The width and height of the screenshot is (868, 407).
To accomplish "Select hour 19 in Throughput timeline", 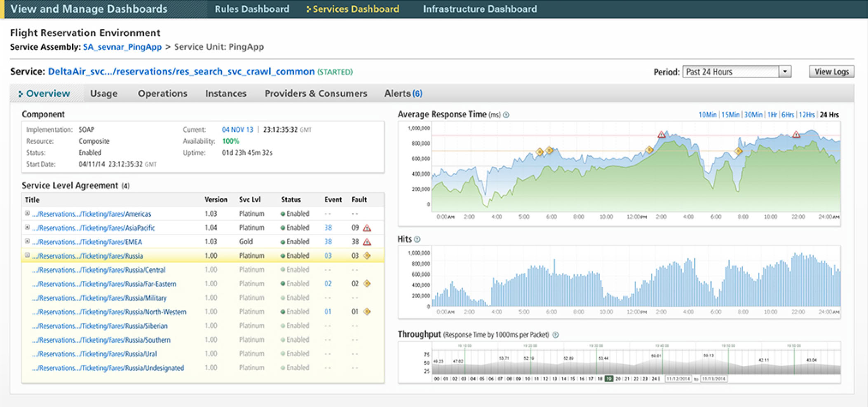I will [609, 379].
